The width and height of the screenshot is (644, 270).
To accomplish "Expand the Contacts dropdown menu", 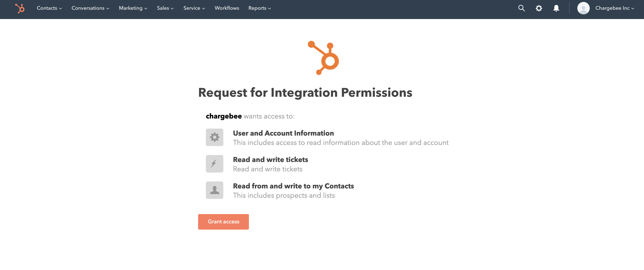I will pos(49,8).
